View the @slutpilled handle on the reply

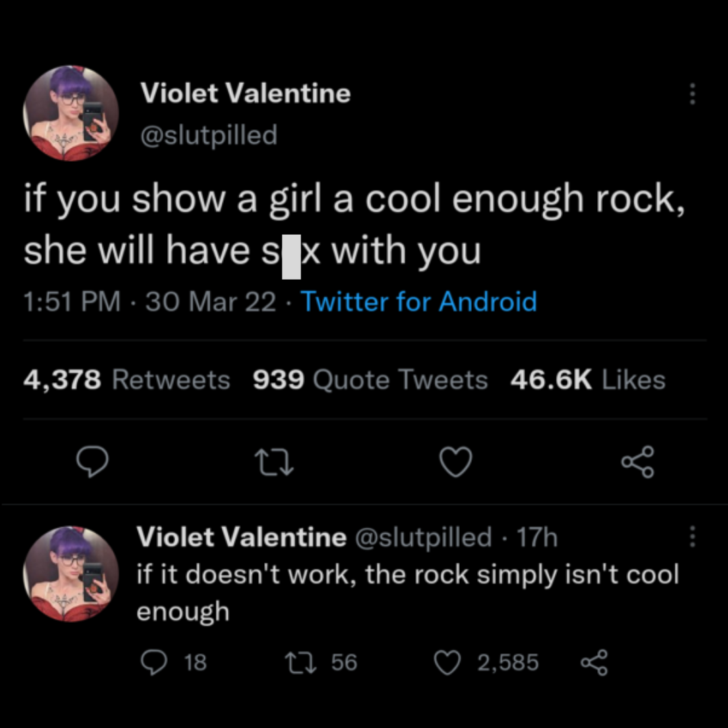[424, 537]
